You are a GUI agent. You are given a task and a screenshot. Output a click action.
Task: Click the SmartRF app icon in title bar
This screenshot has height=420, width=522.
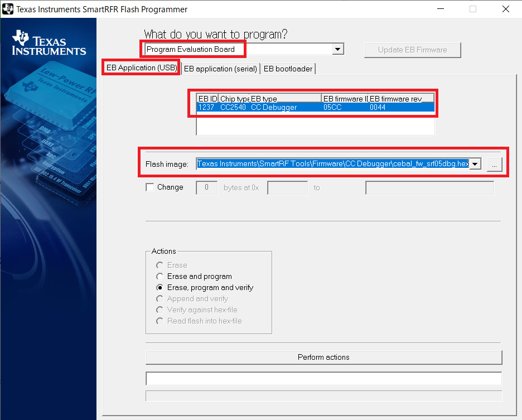[x=8, y=9]
